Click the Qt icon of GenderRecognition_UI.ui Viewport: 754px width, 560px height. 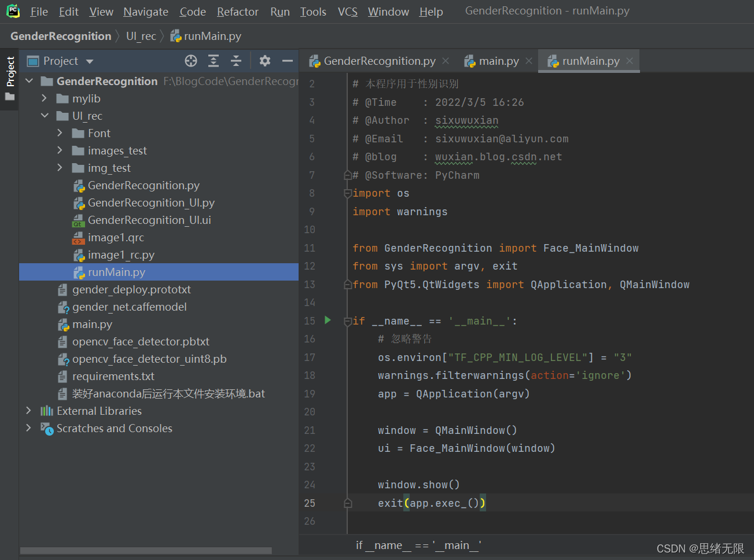79,220
